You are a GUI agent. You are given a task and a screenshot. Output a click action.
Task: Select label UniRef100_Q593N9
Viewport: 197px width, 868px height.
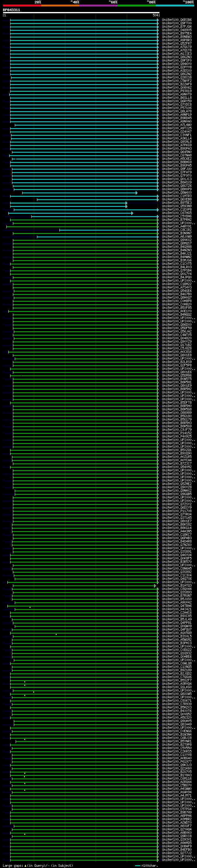click(177, 206)
